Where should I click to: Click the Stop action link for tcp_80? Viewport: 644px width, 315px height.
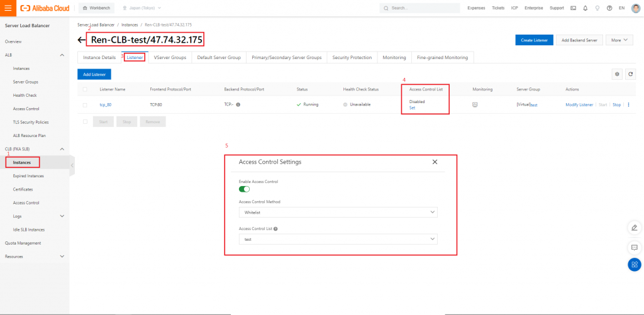coord(616,105)
